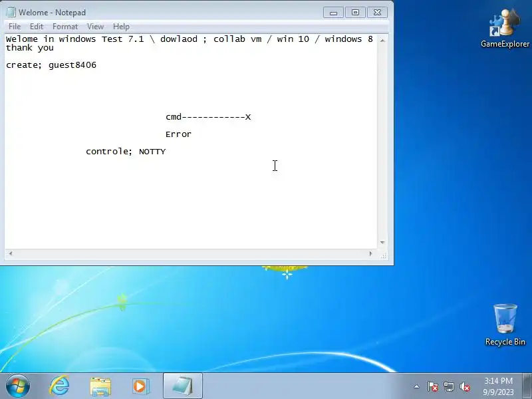Click the word 'create;' in Notepad
The width and height of the screenshot is (532, 399).
click(24, 65)
